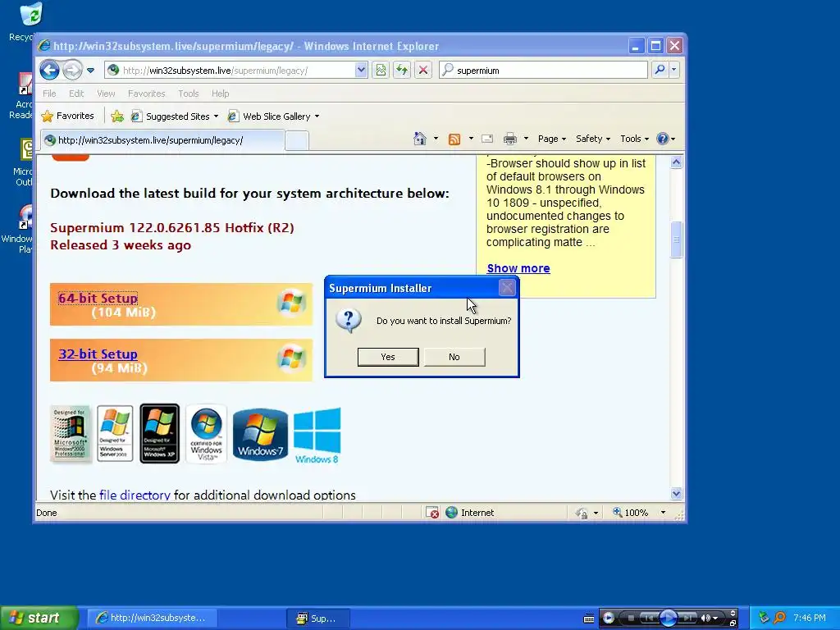Click page scrollbar up arrow
Screen dimensions: 840x630
coord(676,162)
